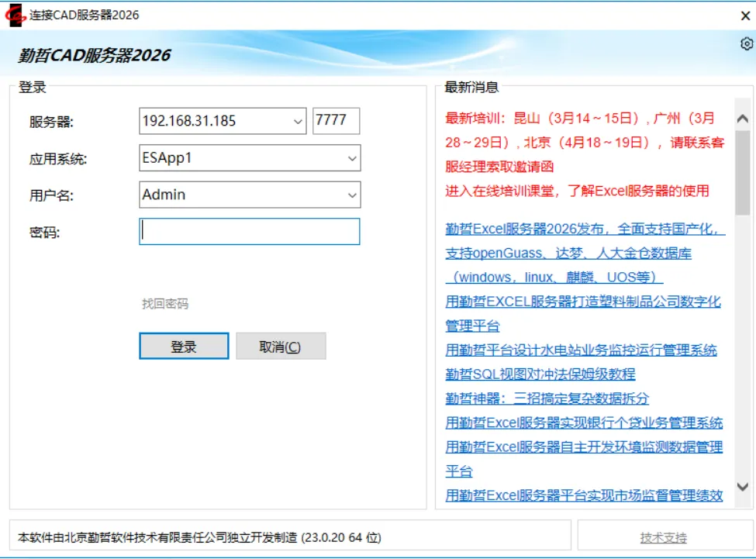Open 银行个贷业务管理系统 link
This screenshot has height=559, width=756.
584,423
